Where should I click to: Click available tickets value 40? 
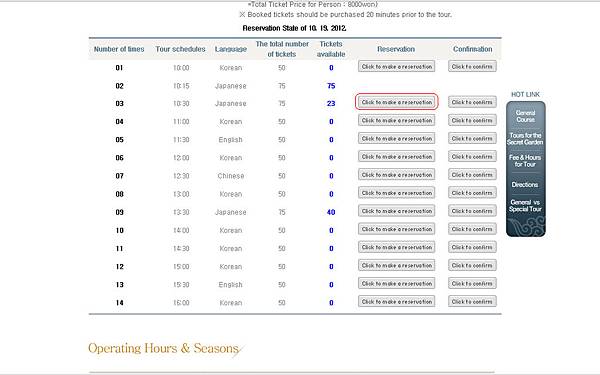tap(331, 212)
